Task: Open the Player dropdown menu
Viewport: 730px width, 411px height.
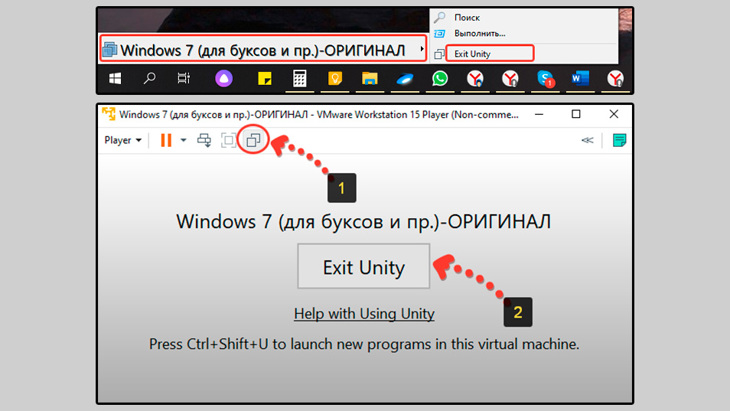Action: click(122, 140)
